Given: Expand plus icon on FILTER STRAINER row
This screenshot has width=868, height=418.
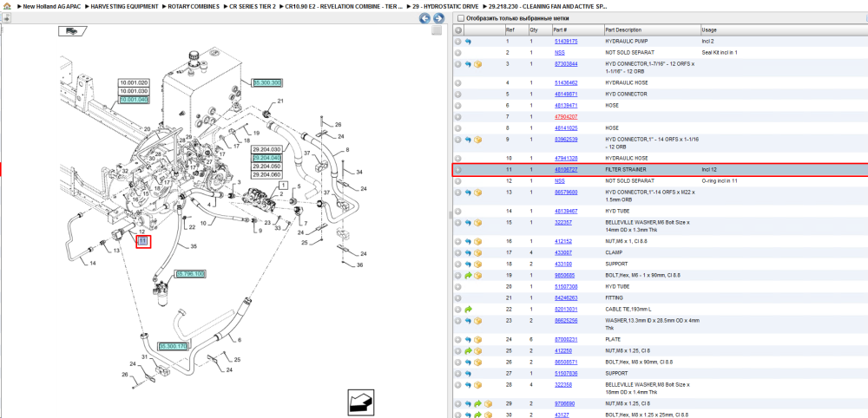Looking at the screenshot, I should 457,170.
